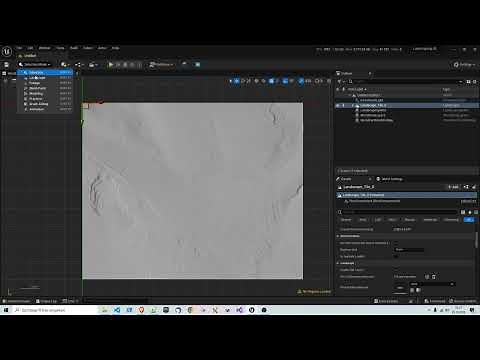Select the Landscape instance root component row
Viewport: 480px width, 360px height.
(x=407, y=195)
